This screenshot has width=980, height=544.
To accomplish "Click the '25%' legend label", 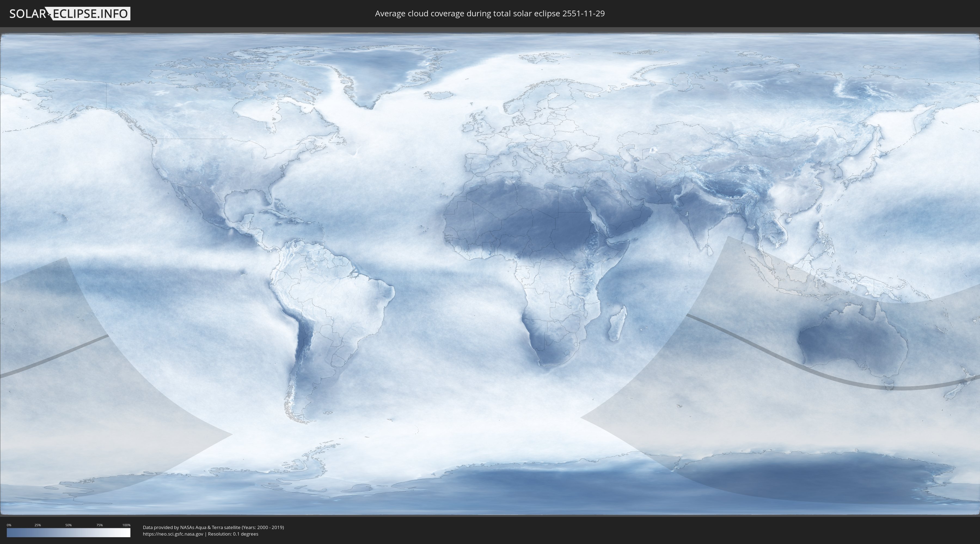I will (38, 525).
